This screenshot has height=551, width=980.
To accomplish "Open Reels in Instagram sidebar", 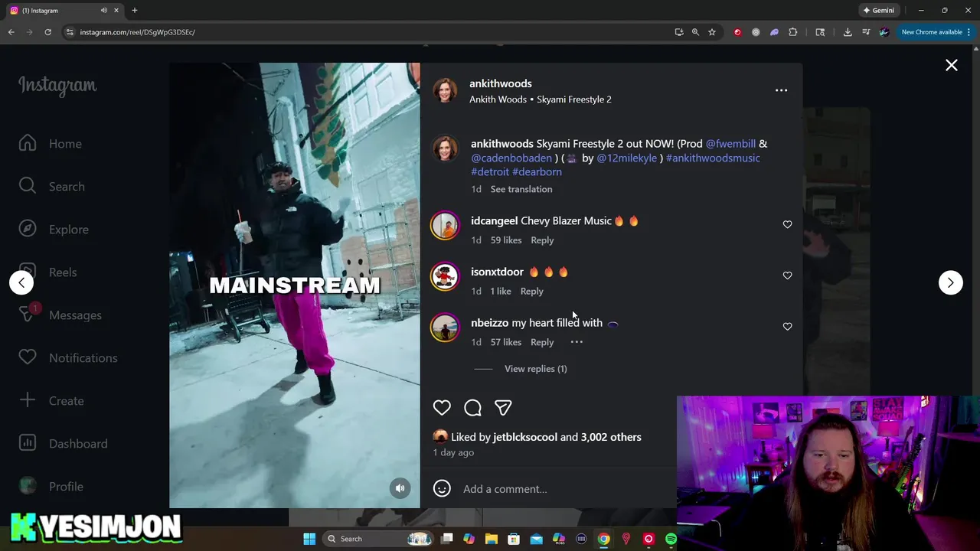I will [48, 272].
